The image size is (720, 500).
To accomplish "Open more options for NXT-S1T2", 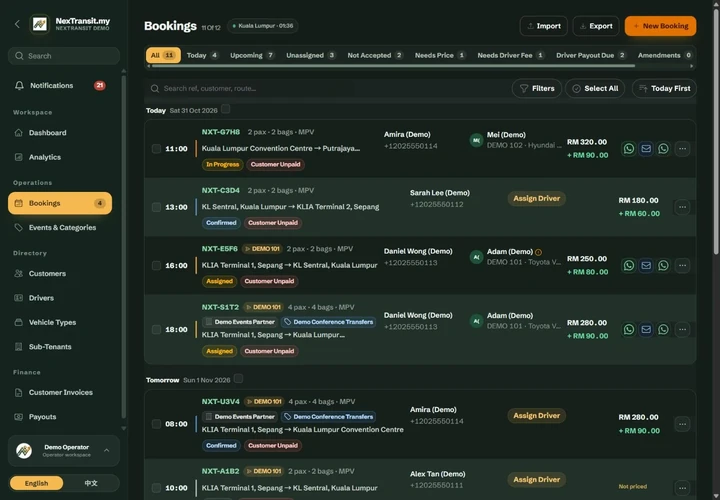I will 682,329.
